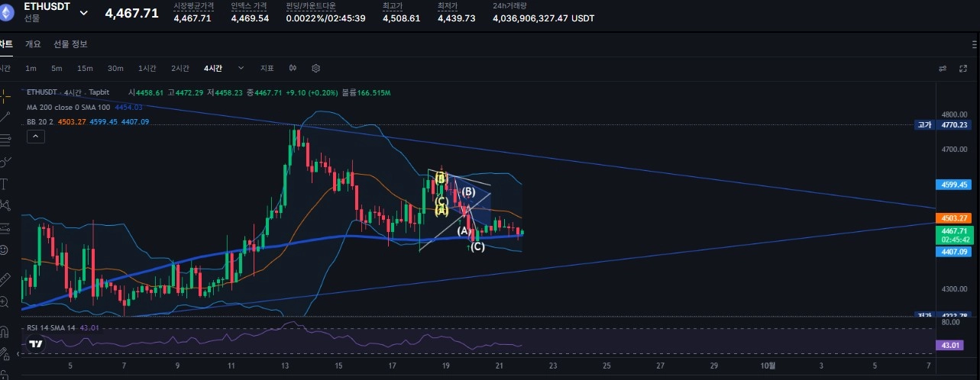The image size is (980, 380).
Task: Select the 1시간 timeframe
Action: [147, 68]
